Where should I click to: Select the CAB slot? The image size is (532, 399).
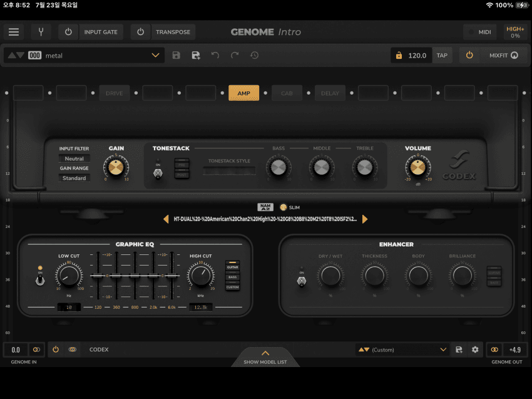(287, 93)
